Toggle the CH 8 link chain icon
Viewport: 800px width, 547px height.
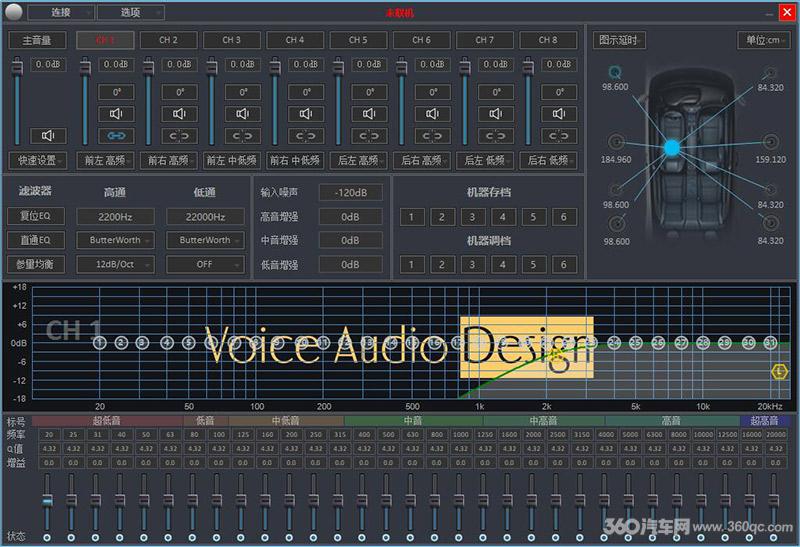pos(559,136)
